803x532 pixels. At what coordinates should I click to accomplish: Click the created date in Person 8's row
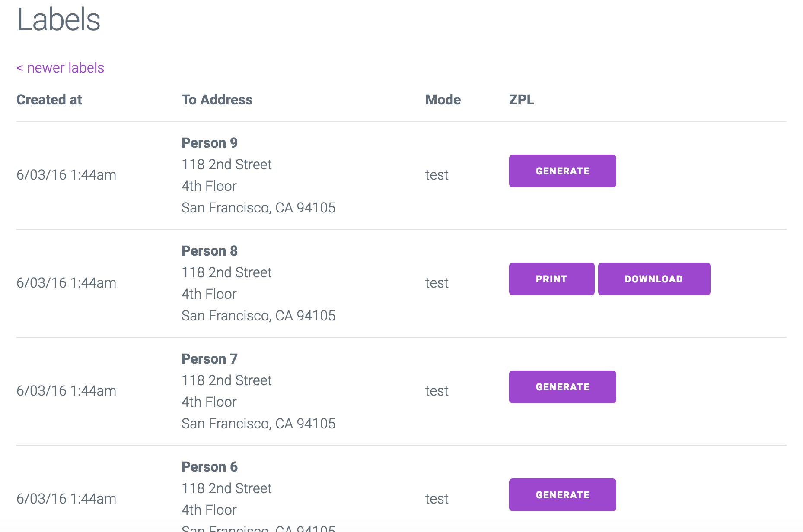66,283
